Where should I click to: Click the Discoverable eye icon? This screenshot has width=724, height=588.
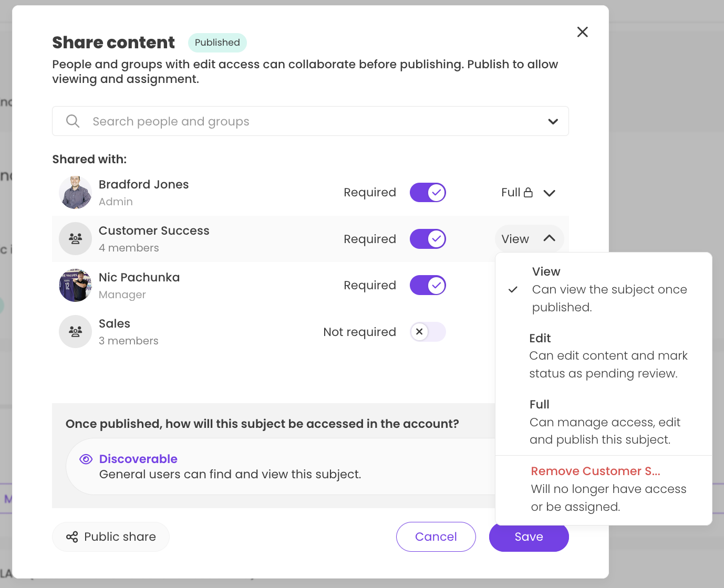(x=86, y=459)
